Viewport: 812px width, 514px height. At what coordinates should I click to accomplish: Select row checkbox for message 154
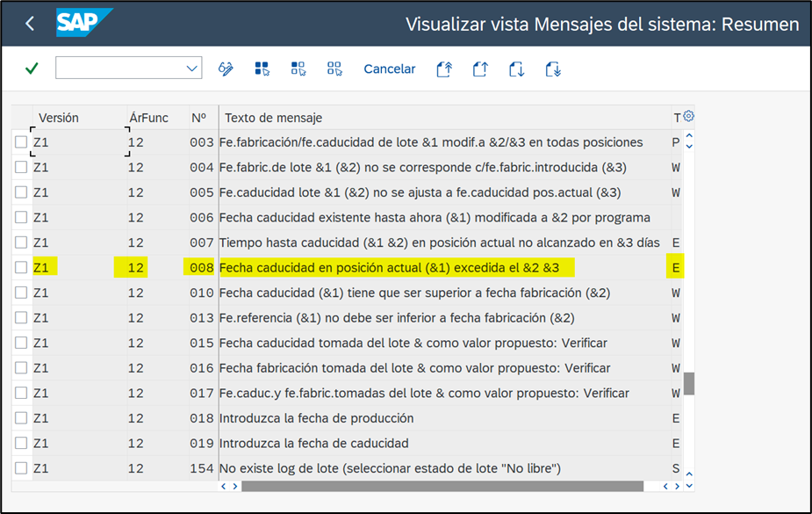[x=21, y=468]
